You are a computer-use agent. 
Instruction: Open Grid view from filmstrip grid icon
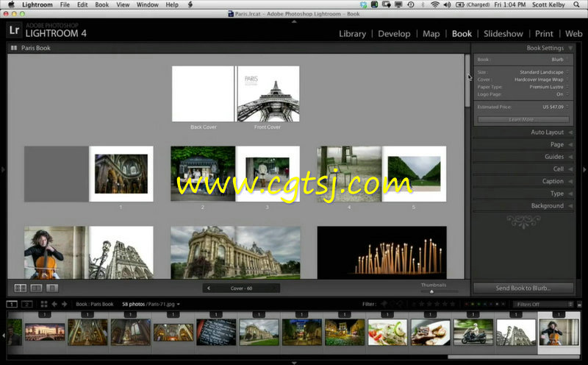tap(44, 304)
